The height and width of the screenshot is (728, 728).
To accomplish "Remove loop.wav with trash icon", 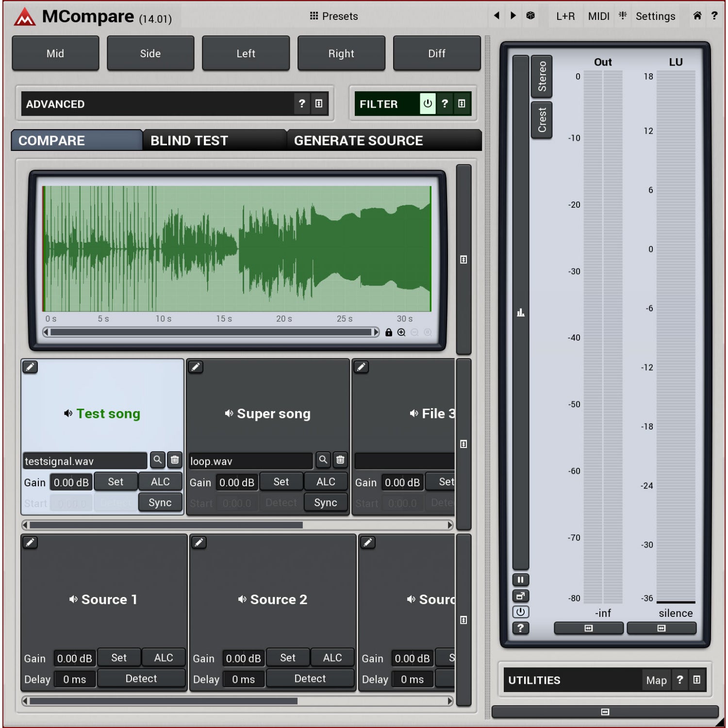I will pyautogui.click(x=340, y=460).
